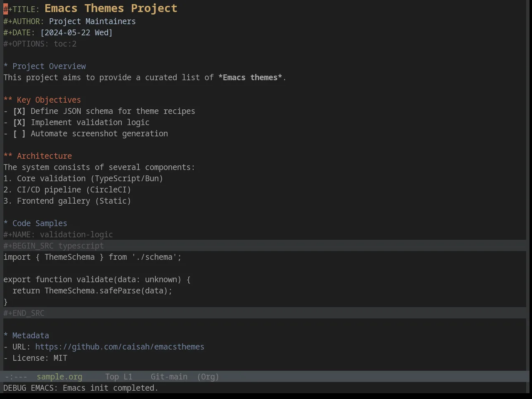The width and height of the screenshot is (532, 399).
Task: Open the github.com/caisah/emacsthemes link
Action: (x=120, y=347)
